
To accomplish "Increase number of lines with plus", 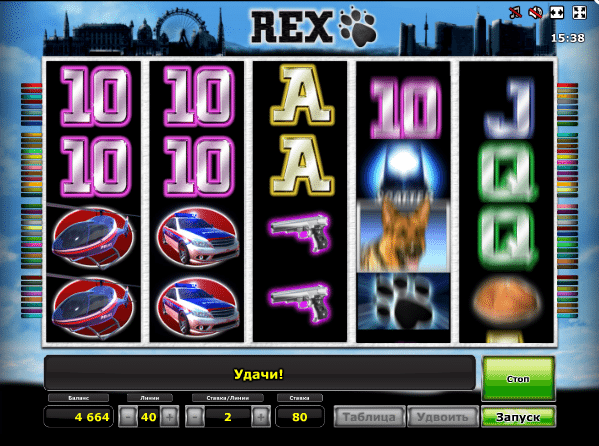I will click(x=169, y=417).
